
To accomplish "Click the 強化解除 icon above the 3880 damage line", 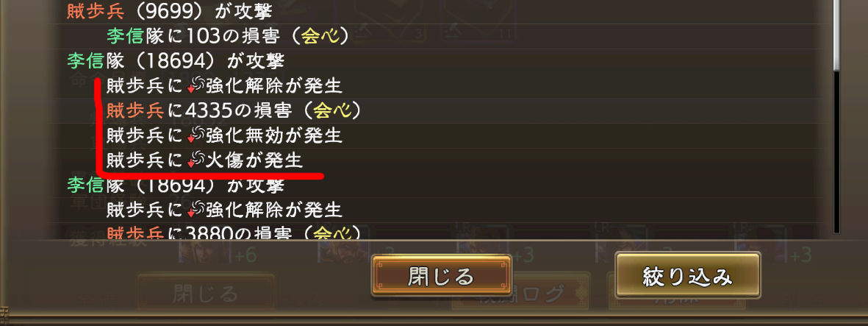I will coord(196,209).
